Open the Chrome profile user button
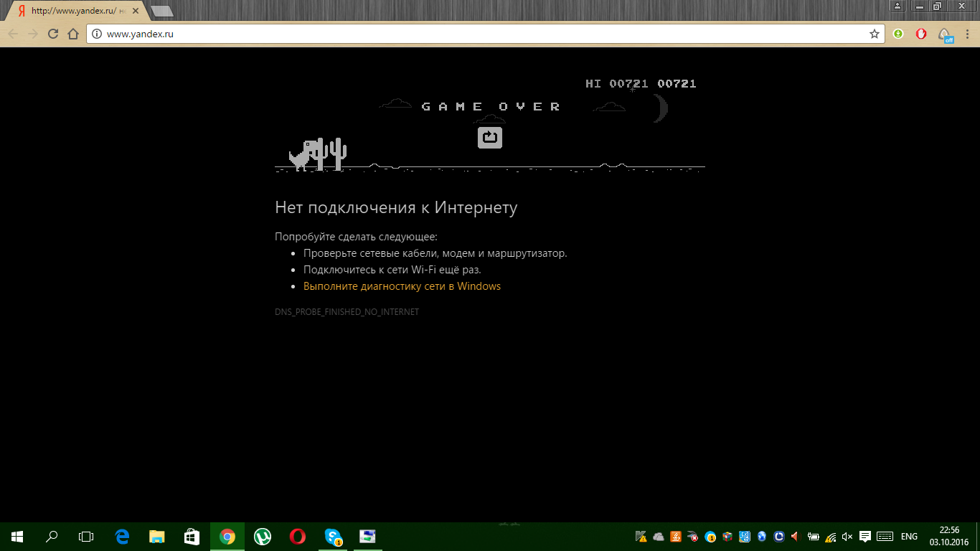The height and width of the screenshot is (551, 980). pos(897,6)
